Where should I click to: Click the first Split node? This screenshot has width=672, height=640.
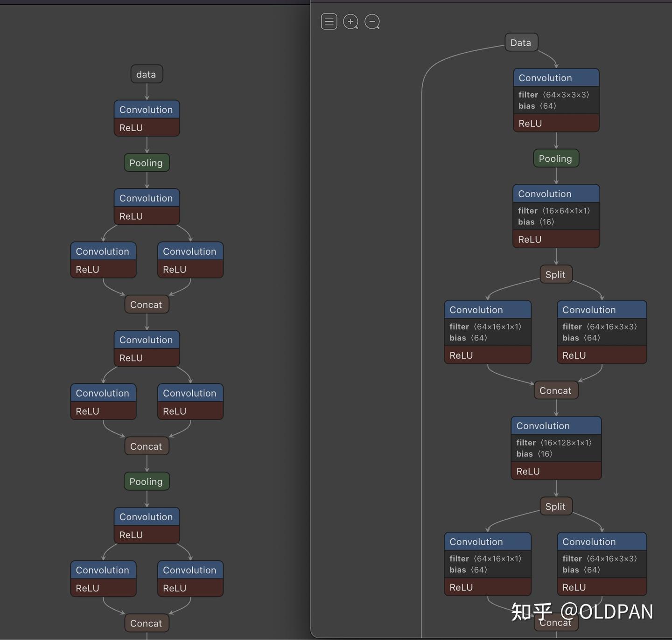[x=556, y=274]
